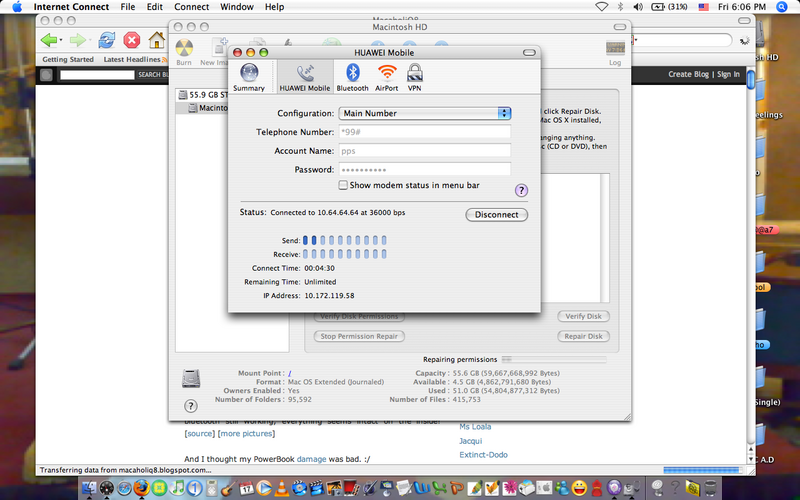The height and width of the screenshot is (500, 800).
Task: Open Finder from the Dock
Action: pos(89,488)
